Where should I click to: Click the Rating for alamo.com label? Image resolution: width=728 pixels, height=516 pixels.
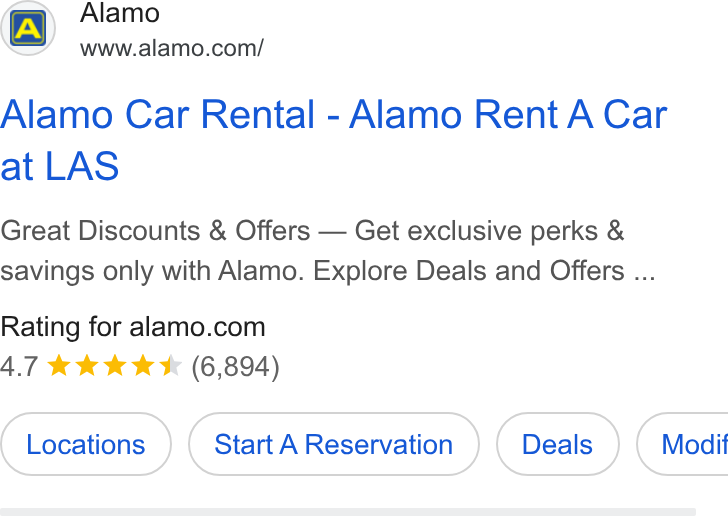coord(133,327)
